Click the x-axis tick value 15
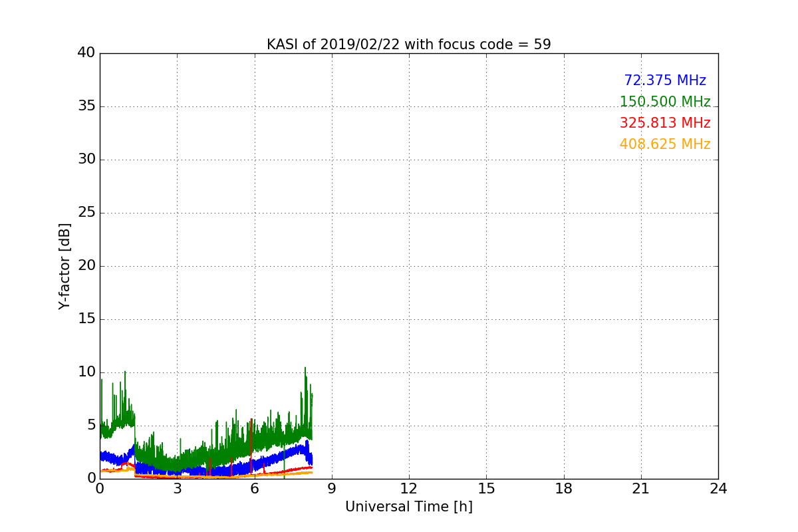This screenshot has width=798, height=532. [x=486, y=489]
